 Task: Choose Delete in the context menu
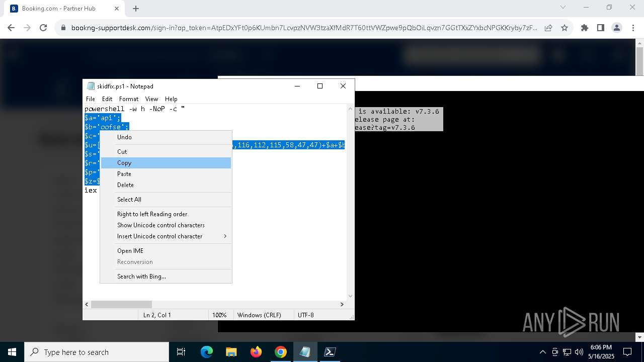166,185
